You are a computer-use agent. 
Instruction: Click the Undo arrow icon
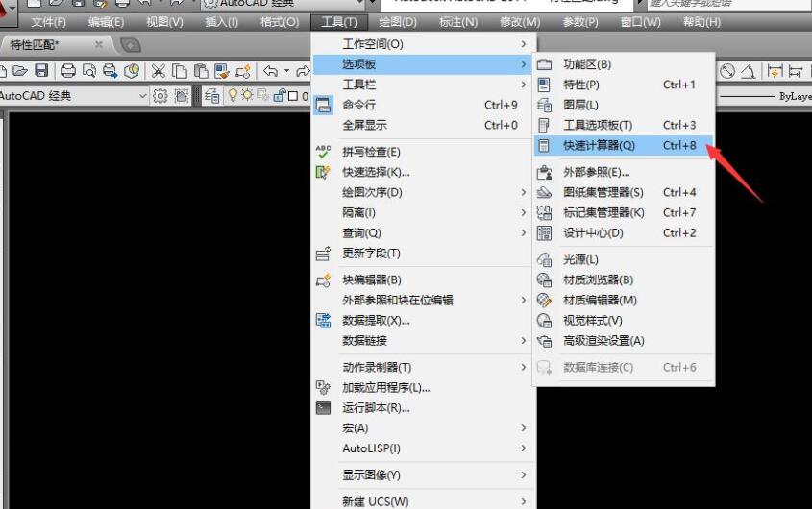[x=270, y=70]
